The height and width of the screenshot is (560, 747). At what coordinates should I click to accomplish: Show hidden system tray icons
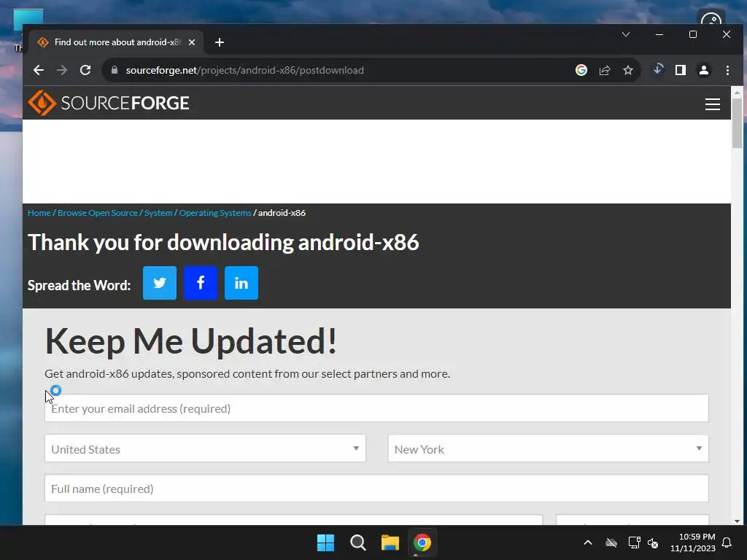point(588,542)
